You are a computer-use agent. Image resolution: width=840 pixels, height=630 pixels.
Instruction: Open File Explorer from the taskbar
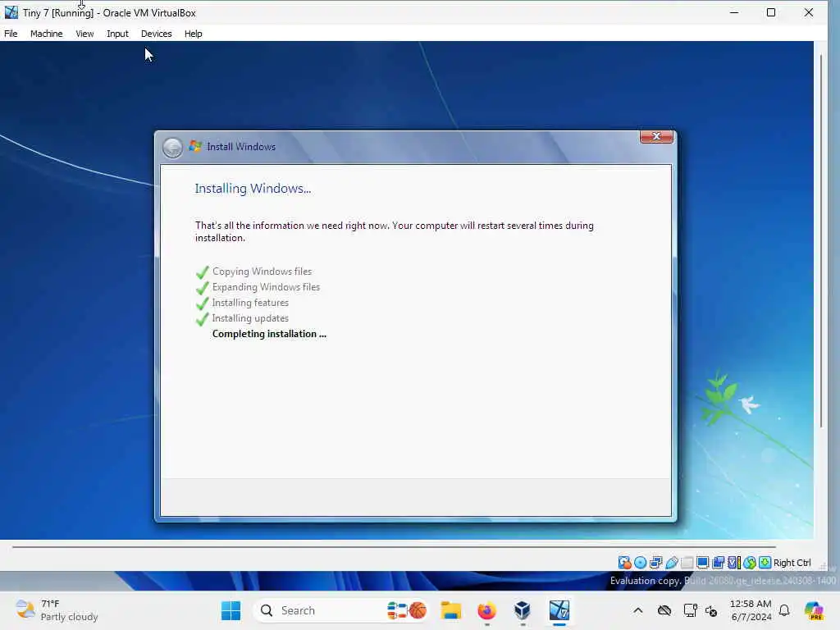click(x=450, y=610)
